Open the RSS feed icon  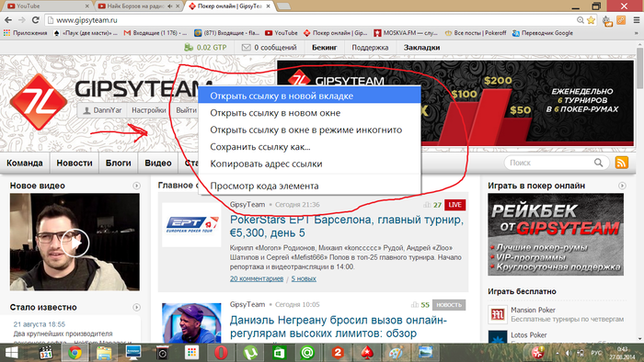(622, 163)
